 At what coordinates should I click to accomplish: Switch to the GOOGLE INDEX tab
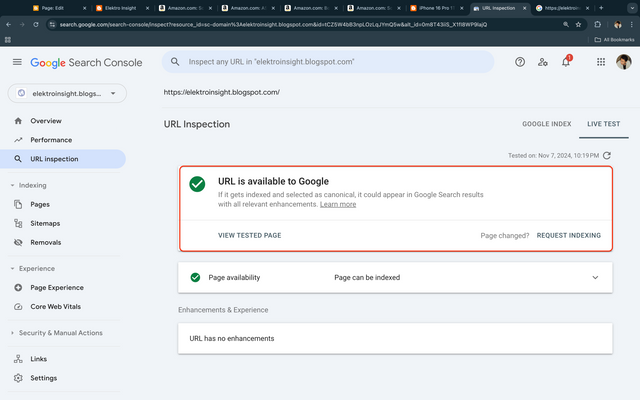[x=547, y=124]
